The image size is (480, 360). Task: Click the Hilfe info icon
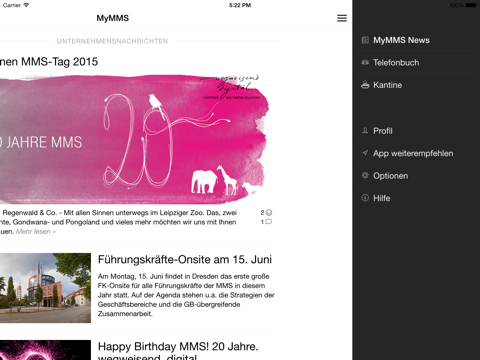click(x=365, y=198)
